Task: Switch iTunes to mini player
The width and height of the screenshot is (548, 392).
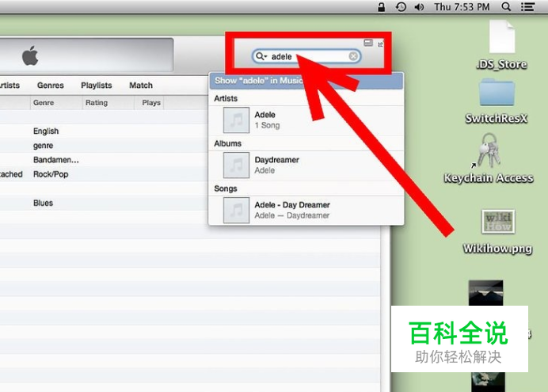Action: click(368, 43)
